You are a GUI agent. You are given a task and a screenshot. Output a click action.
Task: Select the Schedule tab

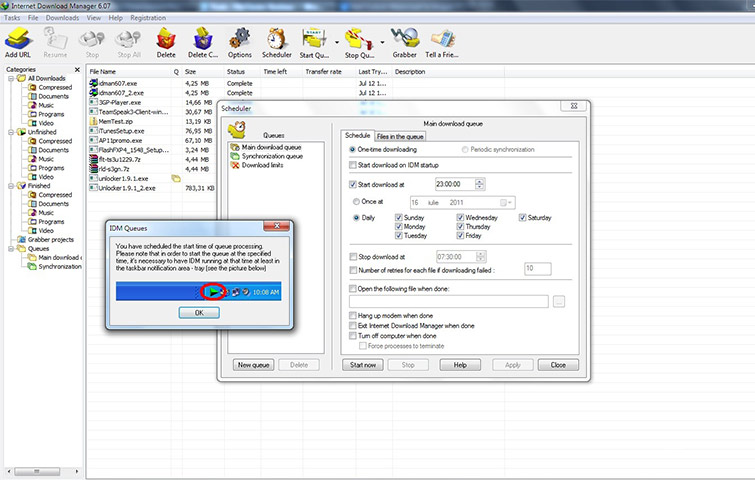coord(357,135)
